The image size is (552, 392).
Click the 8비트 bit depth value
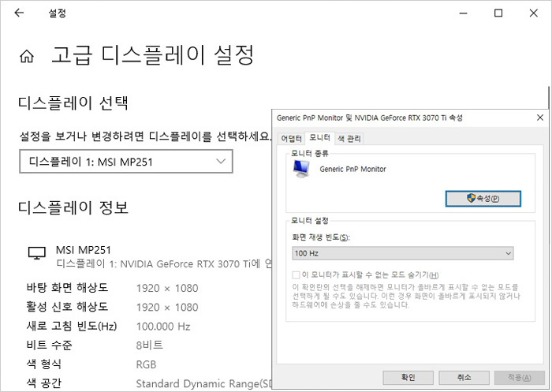point(150,345)
